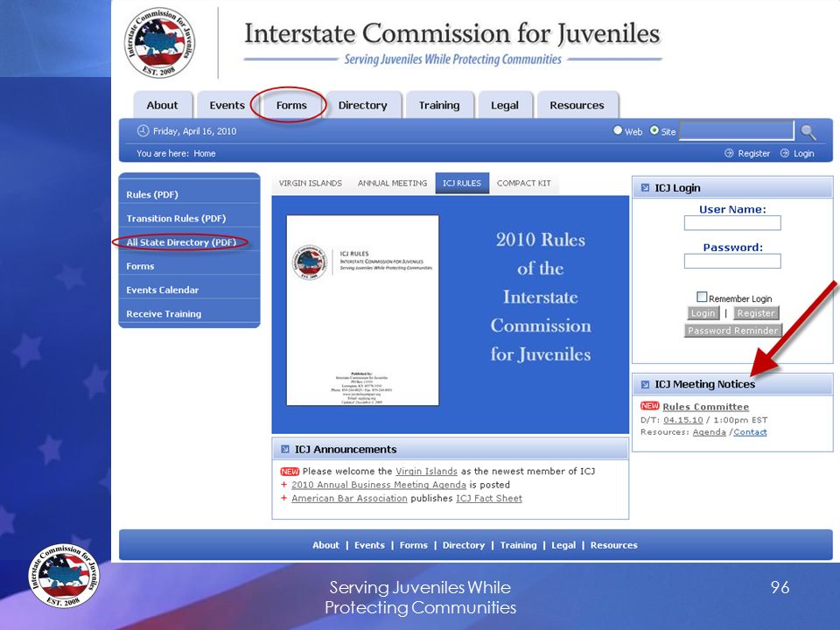The image size is (840, 630).
Task: Open the Virgin Islands announcement link
Action: click(x=426, y=472)
